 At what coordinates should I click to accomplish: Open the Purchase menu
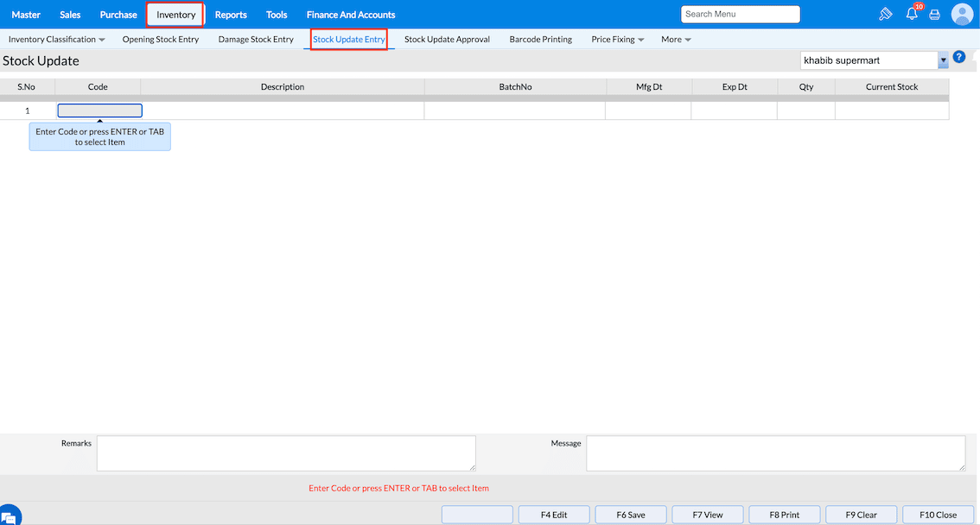tap(118, 15)
